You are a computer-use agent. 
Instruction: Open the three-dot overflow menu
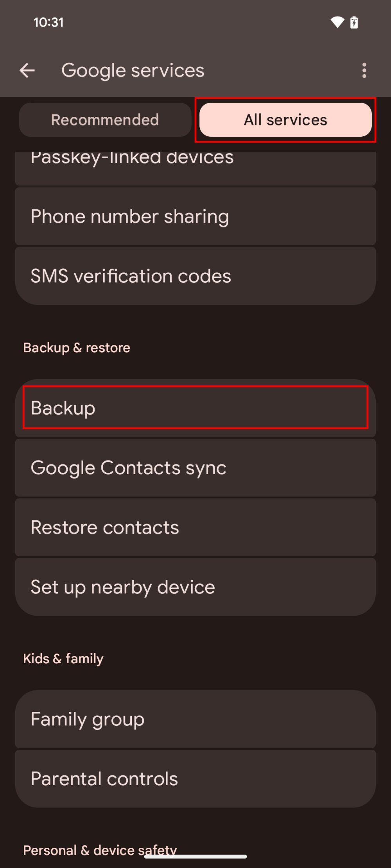coord(364,70)
